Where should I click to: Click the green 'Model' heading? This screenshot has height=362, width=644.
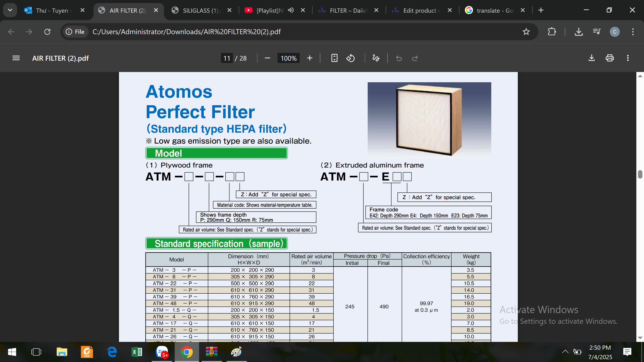pos(217,153)
